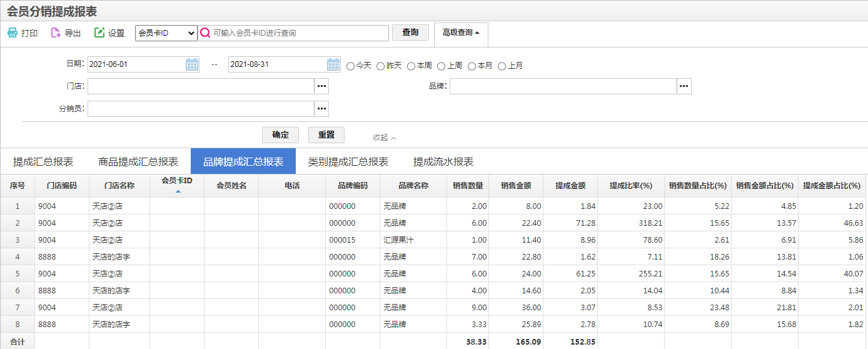
Task: Open the 品牌 selector ellipsis button
Action: pos(684,86)
